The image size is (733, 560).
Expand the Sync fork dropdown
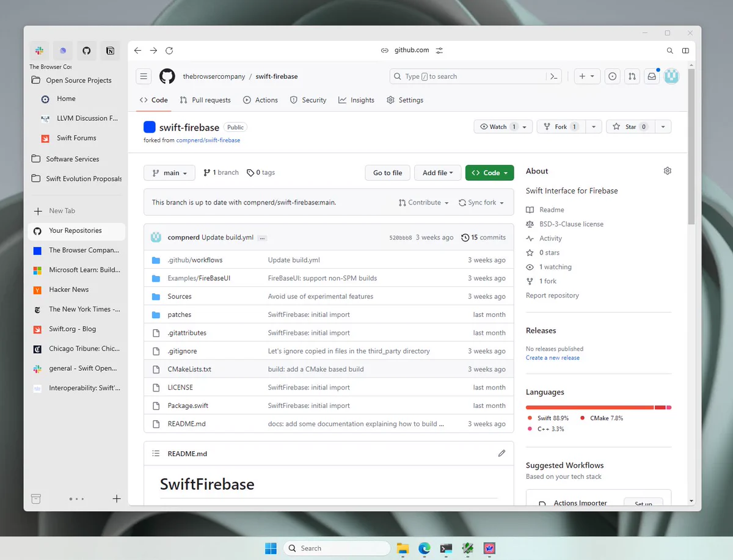tap(481, 203)
